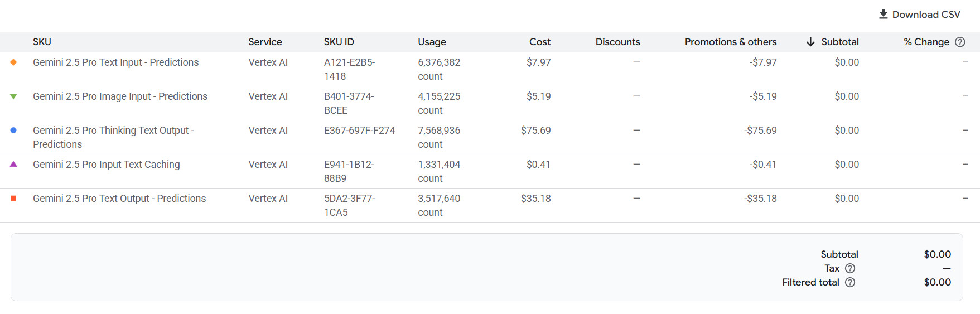Click the Tax help question icon
This screenshot has width=980, height=314.
[x=850, y=268]
